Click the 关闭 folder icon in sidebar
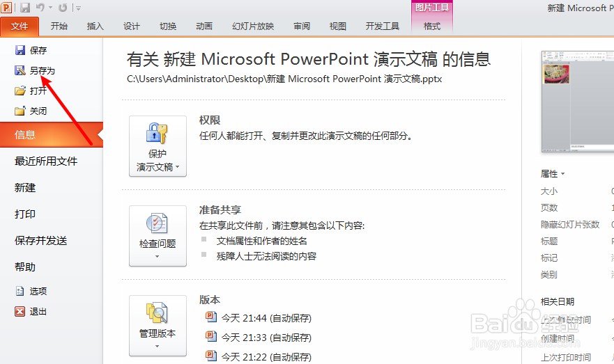Screen dimensions: 614x364 tap(20, 111)
